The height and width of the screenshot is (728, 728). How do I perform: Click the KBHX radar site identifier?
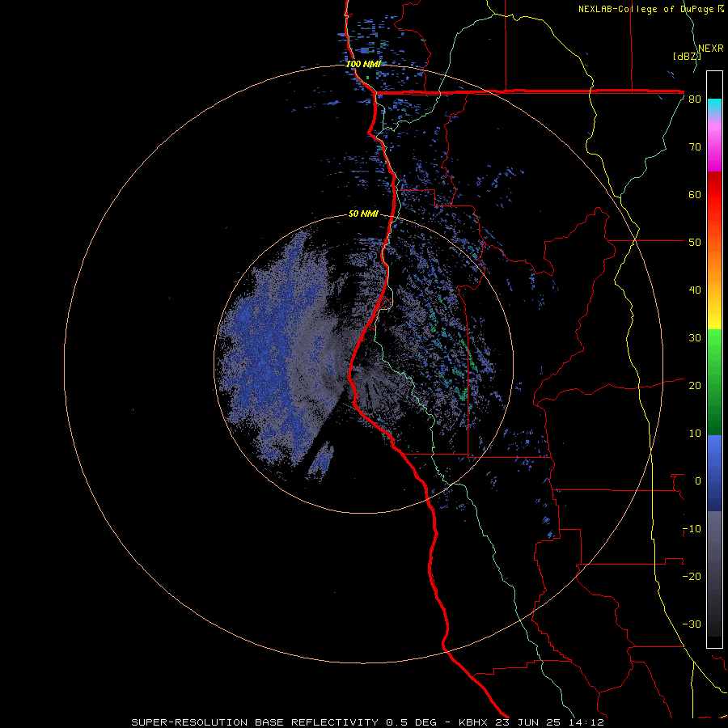click(x=473, y=722)
